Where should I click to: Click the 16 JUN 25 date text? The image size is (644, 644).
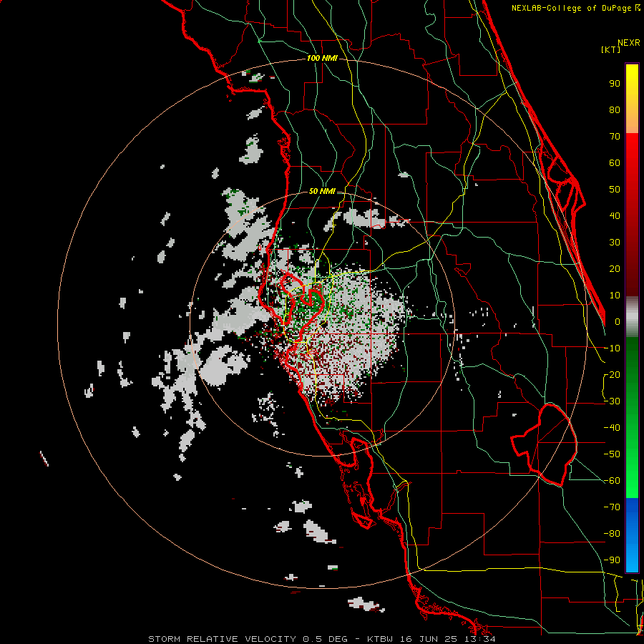pos(429,639)
